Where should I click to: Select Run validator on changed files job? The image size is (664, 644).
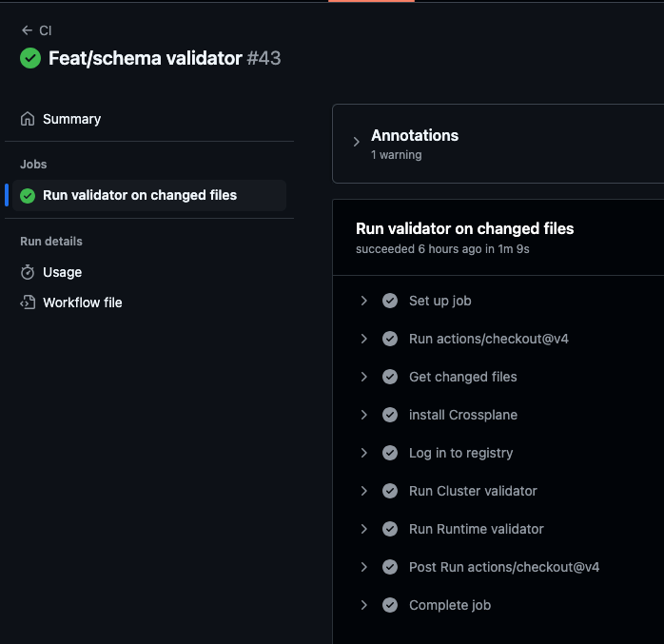click(149, 196)
